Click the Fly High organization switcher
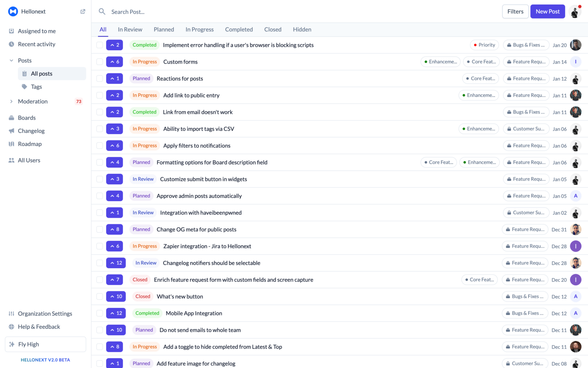 [45, 344]
